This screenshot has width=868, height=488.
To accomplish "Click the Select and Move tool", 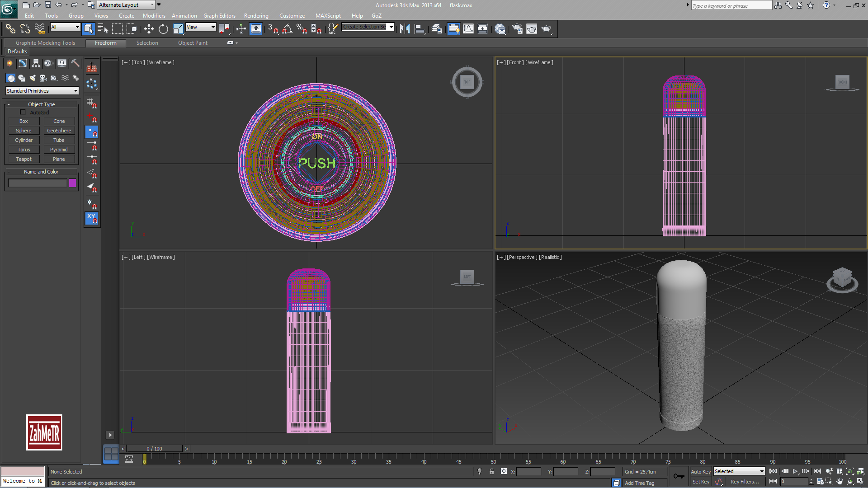I will pos(149,29).
